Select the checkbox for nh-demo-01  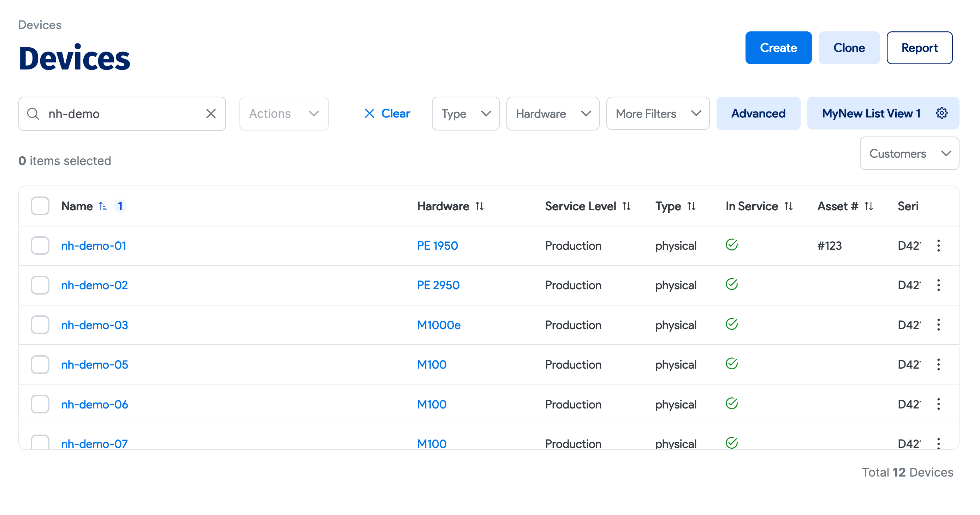pyautogui.click(x=40, y=246)
